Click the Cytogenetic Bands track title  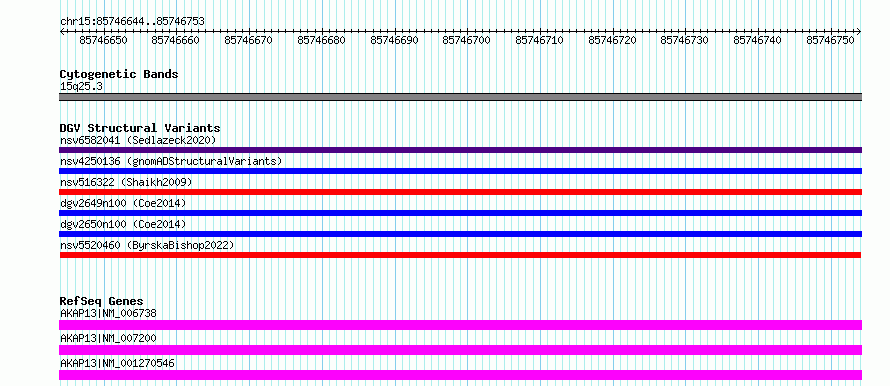pos(119,74)
